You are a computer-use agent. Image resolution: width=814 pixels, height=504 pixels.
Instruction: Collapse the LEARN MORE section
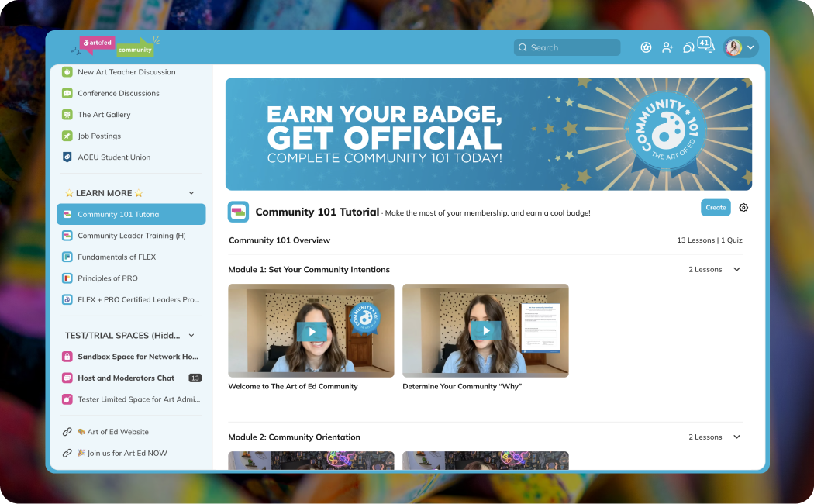[x=191, y=193]
